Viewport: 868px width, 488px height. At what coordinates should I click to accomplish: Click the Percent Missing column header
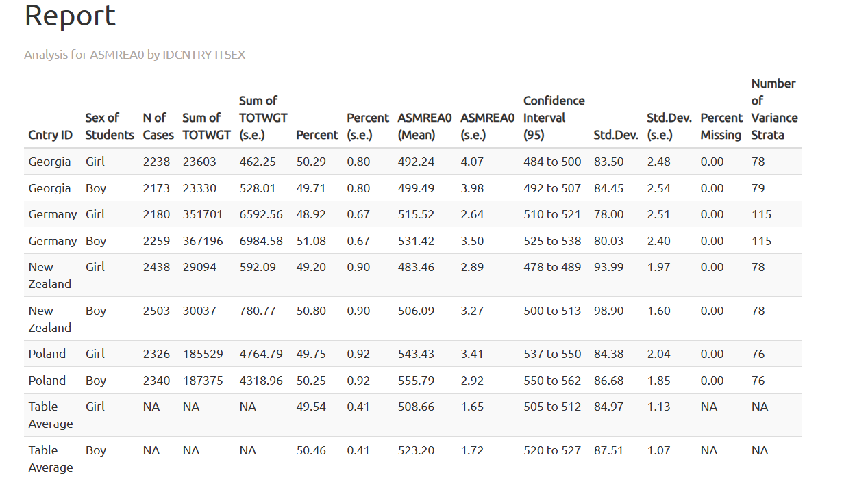[x=721, y=127]
